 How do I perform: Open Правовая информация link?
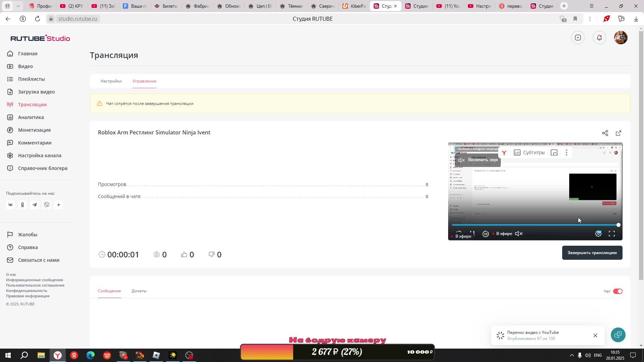click(28, 296)
